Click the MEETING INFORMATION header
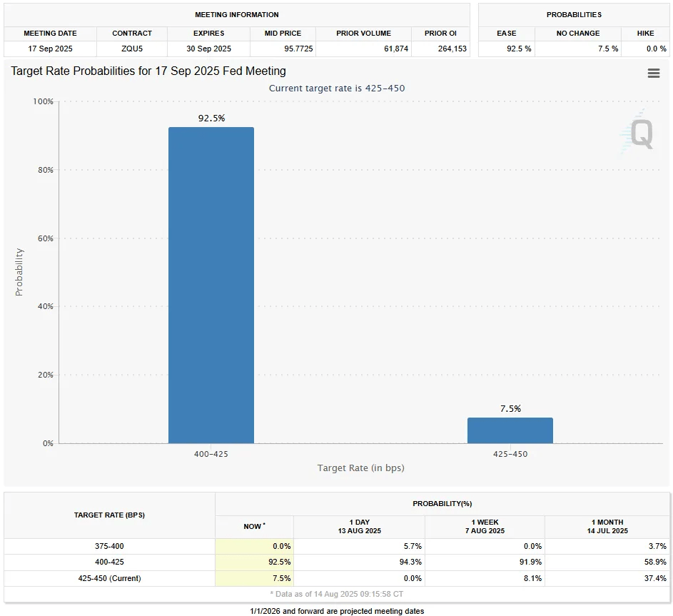The width and height of the screenshot is (673, 616). point(237,14)
